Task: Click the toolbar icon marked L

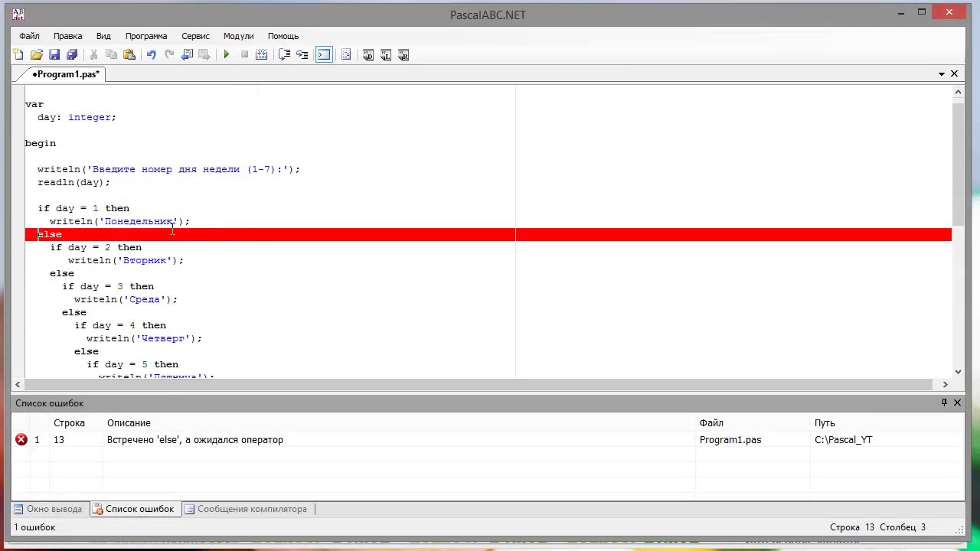Action: pyautogui.click(x=386, y=54)
